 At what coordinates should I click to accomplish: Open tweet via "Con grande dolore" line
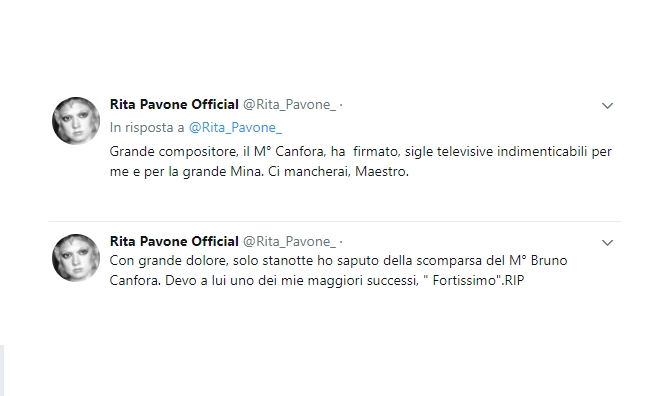pos(339,261)
